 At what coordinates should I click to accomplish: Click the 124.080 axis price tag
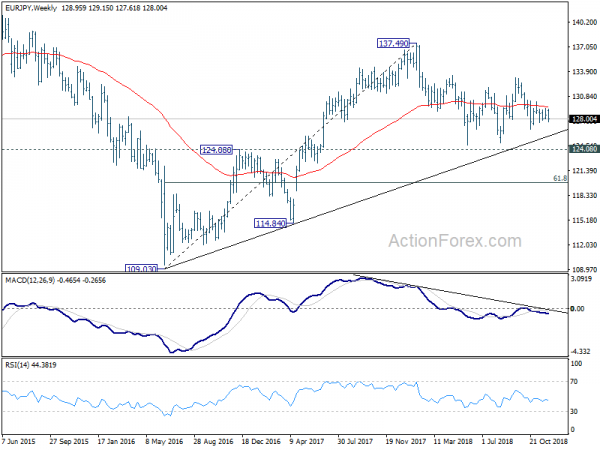point(584,148)
